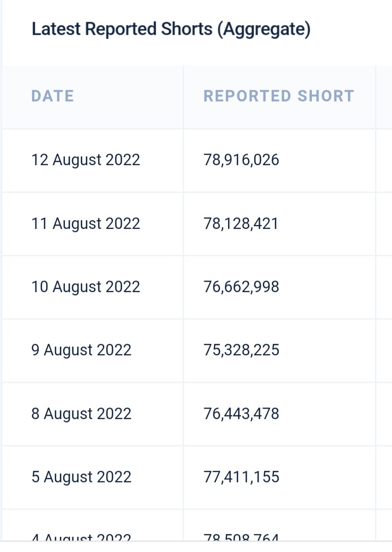
Task: Click the Latest Reported Shorts (Aggregate) title
Action: coord(171,29)
